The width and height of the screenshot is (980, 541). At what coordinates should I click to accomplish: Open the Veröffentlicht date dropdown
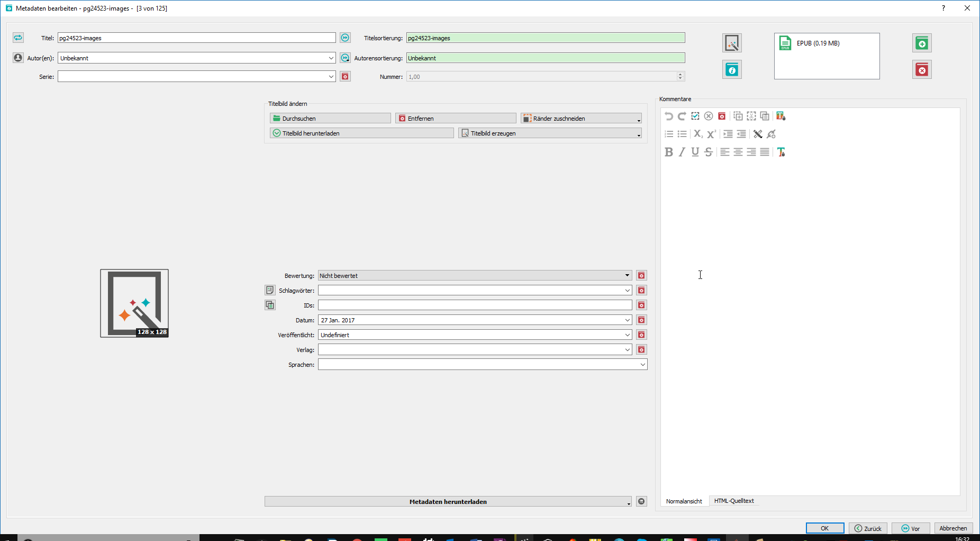click(x=627, y=335)
